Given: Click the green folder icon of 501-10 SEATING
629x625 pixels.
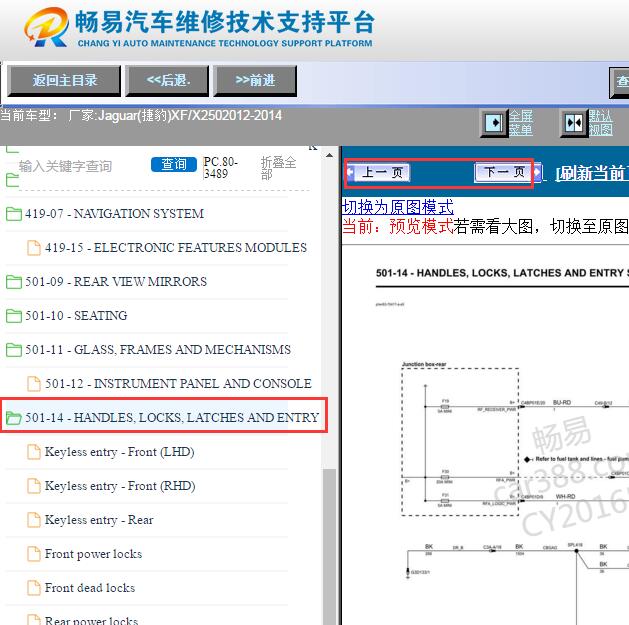Looking at the screenshot, I should click(x=14, y=316).
